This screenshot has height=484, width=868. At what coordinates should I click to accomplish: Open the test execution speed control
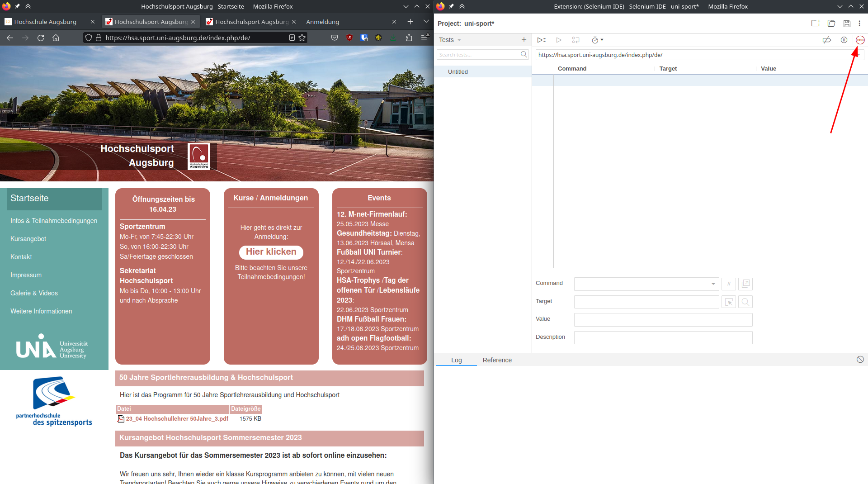click(597, 40)
